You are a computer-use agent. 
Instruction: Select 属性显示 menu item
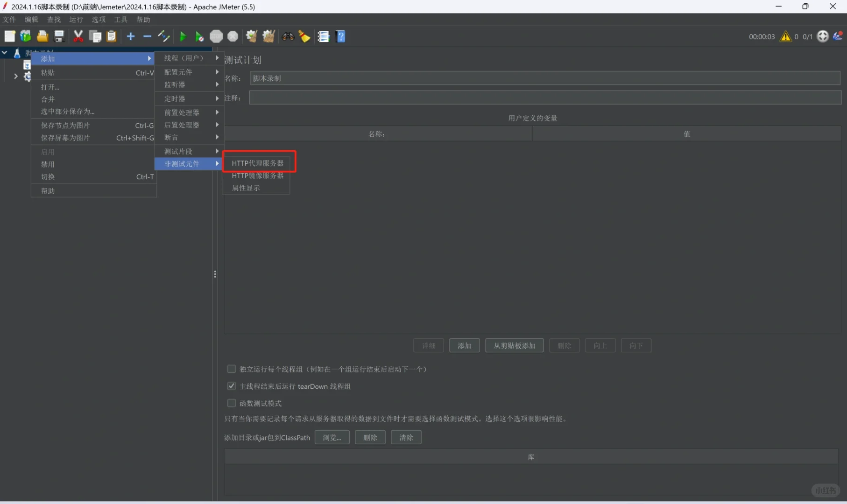(257, 188)
